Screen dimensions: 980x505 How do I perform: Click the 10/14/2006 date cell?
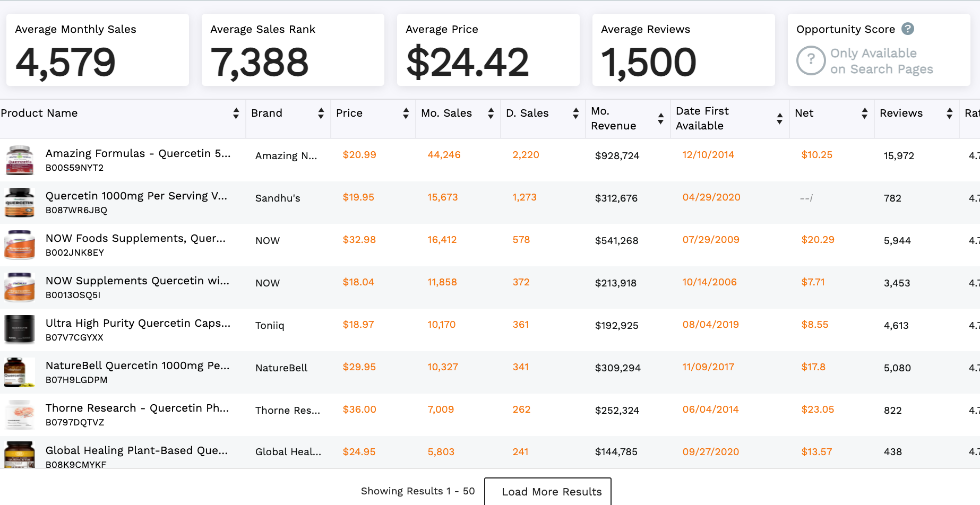click(709, 282)
